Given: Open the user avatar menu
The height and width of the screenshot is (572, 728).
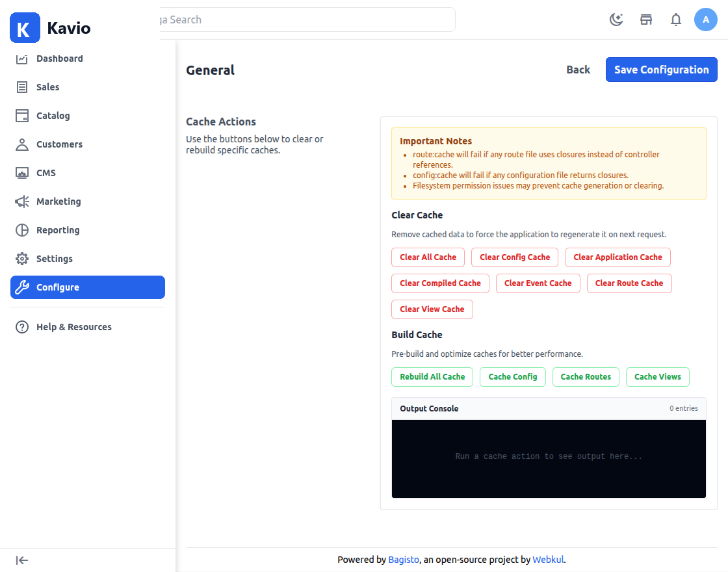Looking at the screenshot, I should (x=706, y=19).
